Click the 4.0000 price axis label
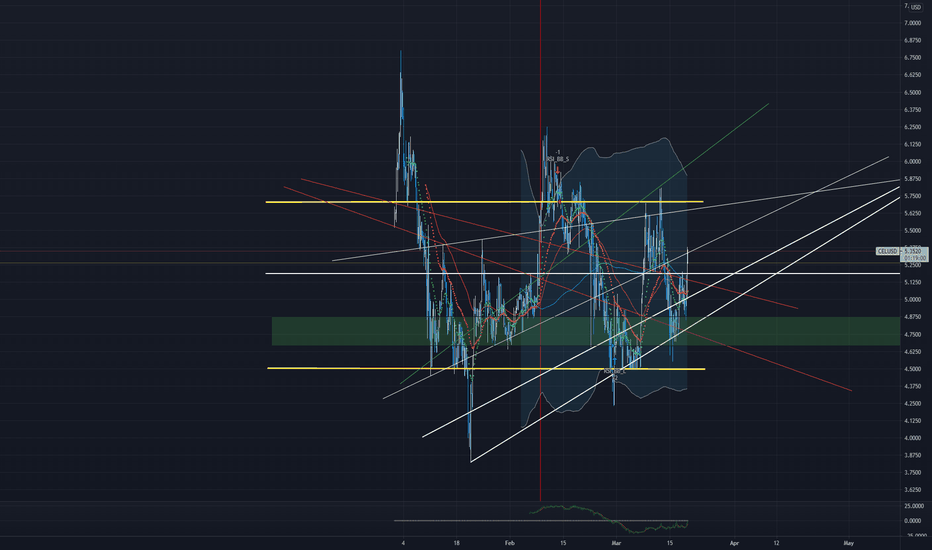 point(912,438)
